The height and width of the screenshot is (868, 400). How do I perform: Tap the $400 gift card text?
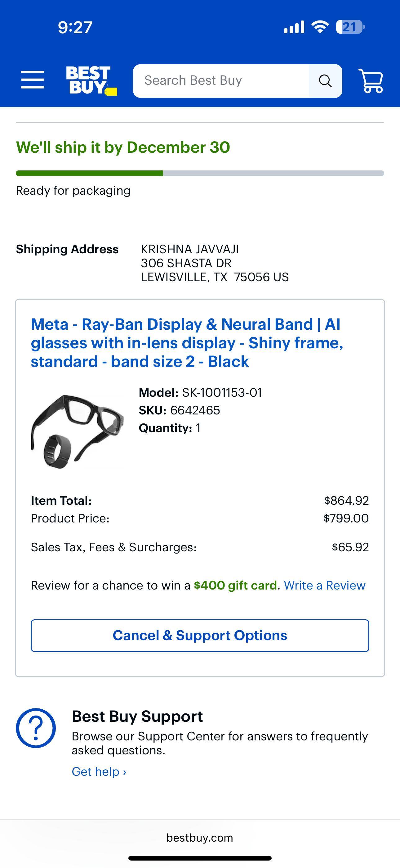click(235, 585)
